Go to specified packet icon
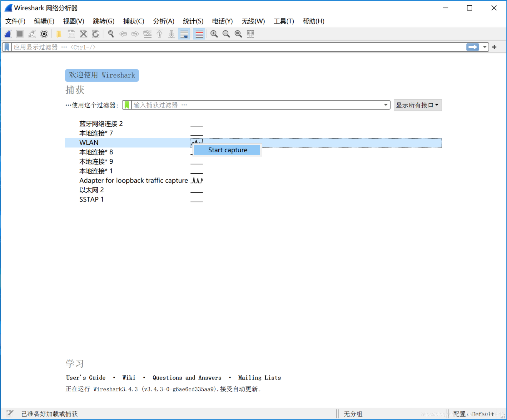 pos(147,34)
